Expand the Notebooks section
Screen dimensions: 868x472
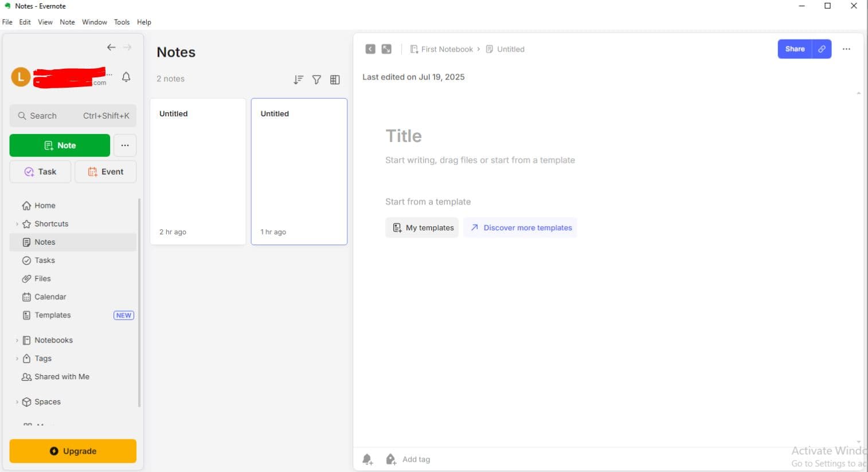pos(17,340)
